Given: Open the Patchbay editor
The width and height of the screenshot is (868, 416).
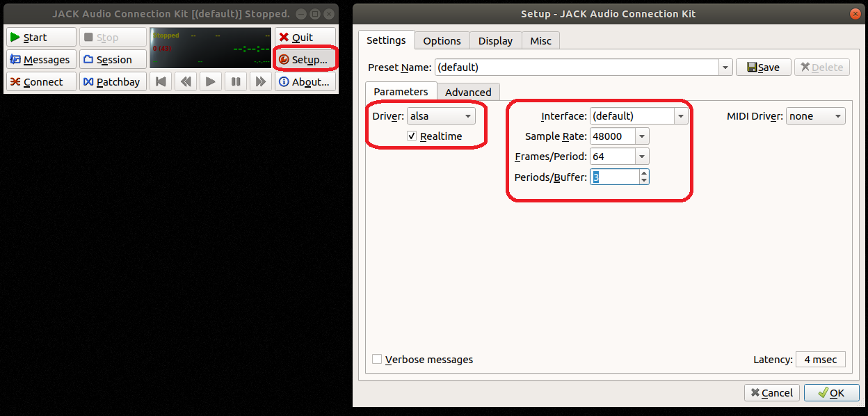Looking at the screenshot, I should coord(113,82).
